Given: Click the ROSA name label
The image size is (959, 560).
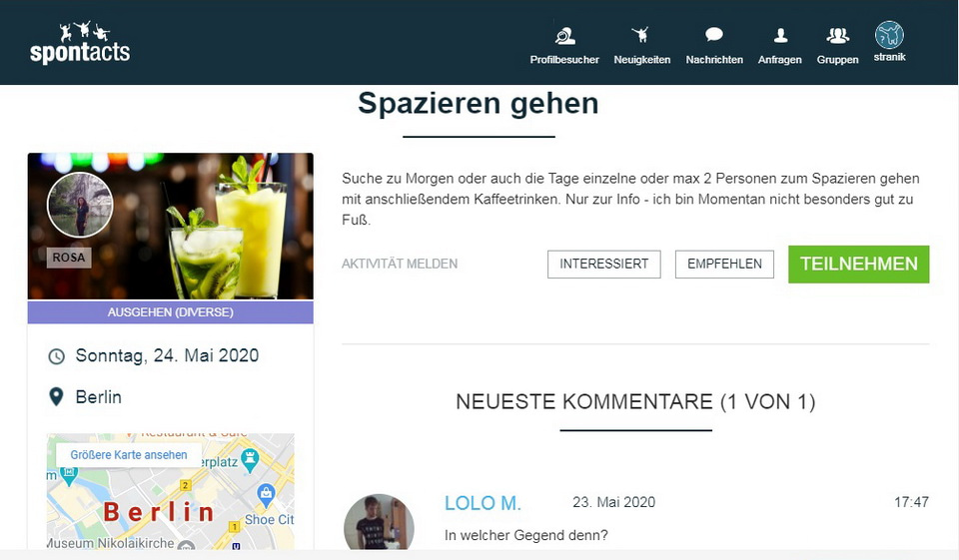Looking at the screenshot, I should click(x=69, y=258).
